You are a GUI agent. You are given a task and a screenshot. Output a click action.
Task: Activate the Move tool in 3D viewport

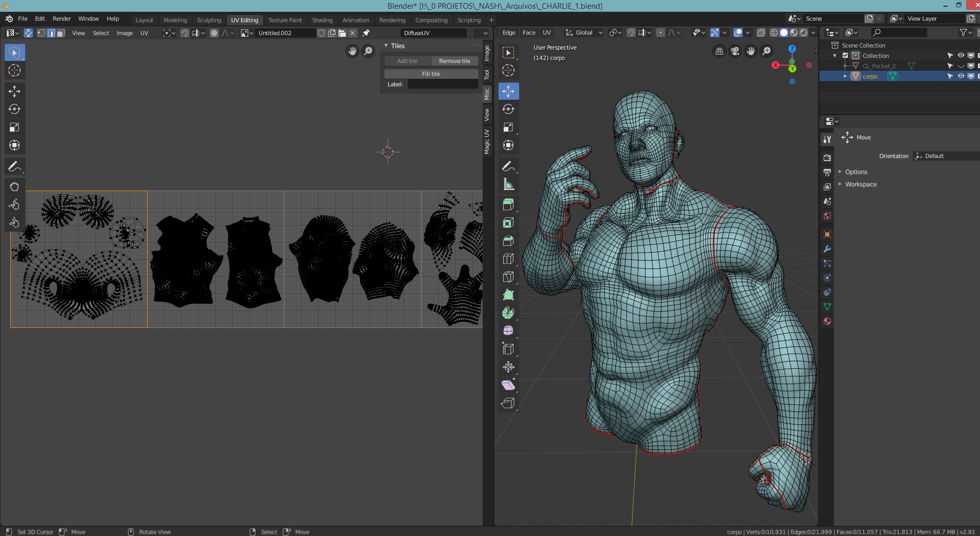pyautogui.click(x=508, y=91)
